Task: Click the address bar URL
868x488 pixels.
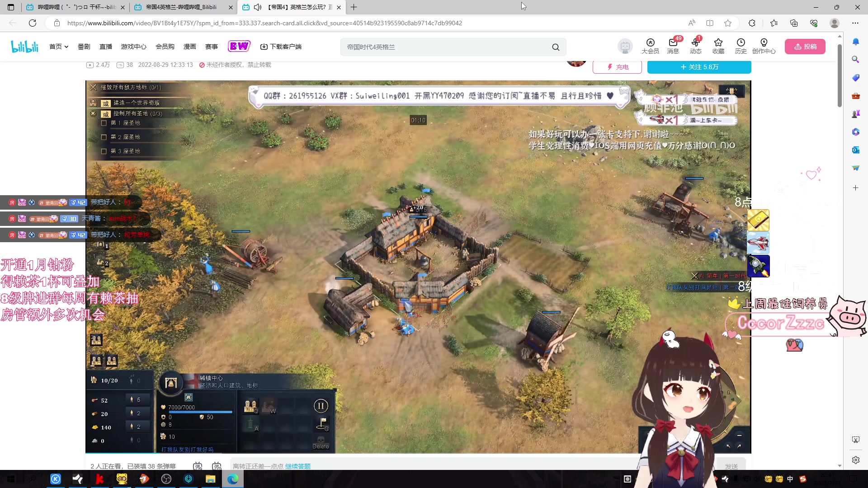Action: coord(264,23)
